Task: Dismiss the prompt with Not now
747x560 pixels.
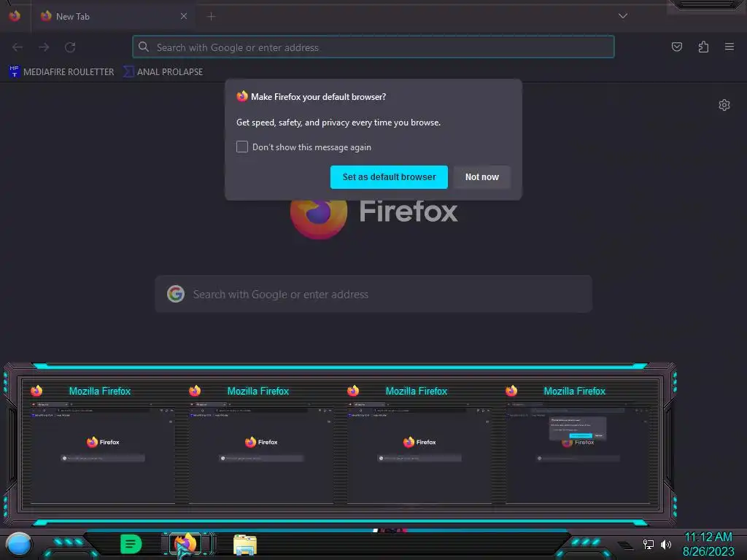Action: coord(481,177)
